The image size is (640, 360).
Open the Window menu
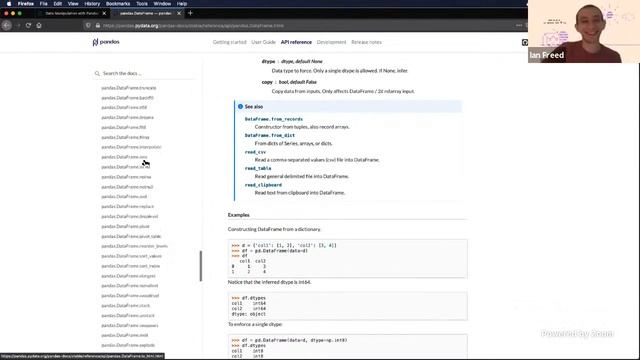click(x=162, y=4)
